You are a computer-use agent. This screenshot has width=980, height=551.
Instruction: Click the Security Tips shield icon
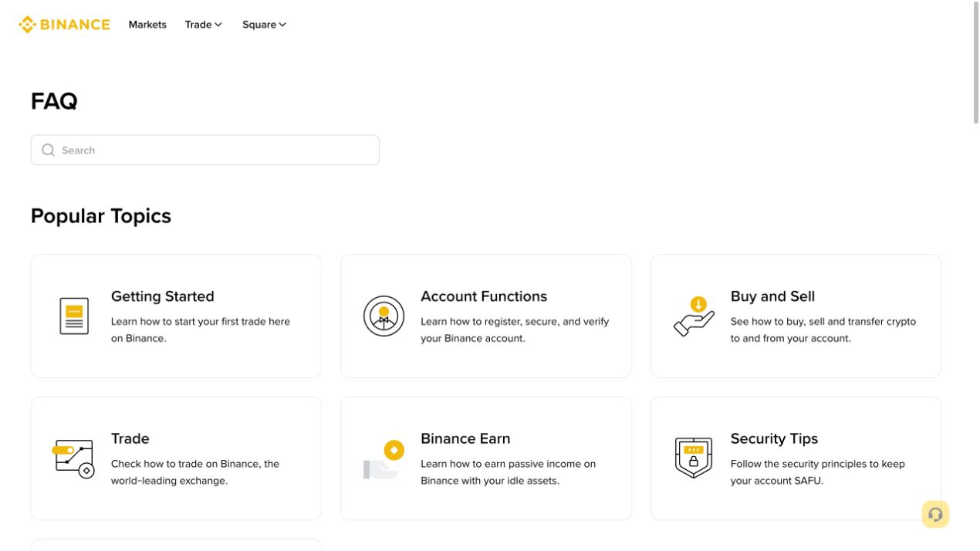[x=693, y=458]
